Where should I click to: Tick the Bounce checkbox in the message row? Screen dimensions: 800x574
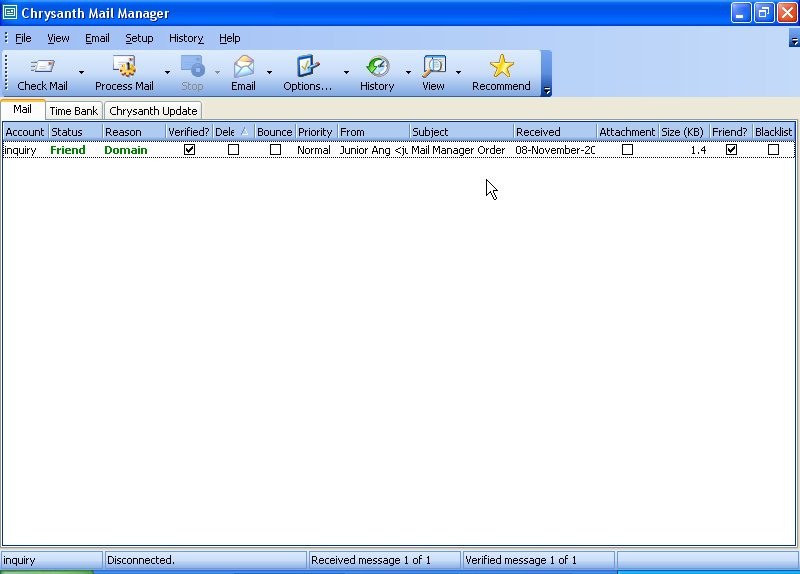coord(275,150)
